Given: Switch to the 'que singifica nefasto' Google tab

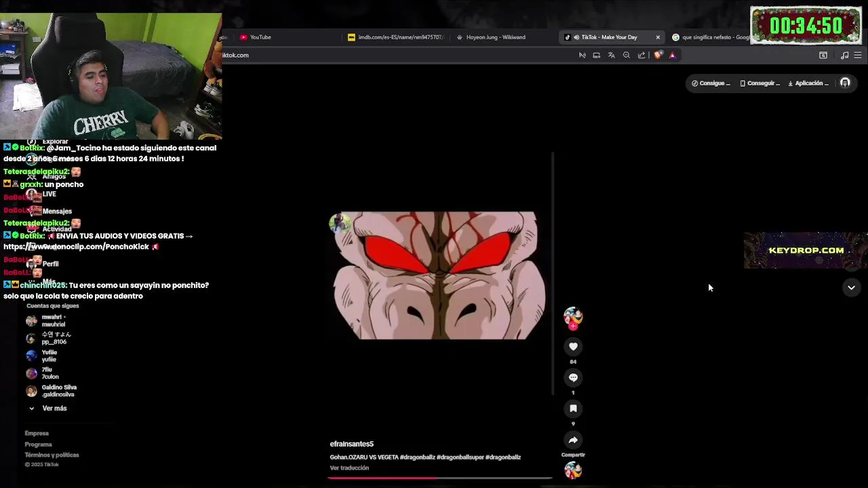Looking at the screenshot, I should (x=709, y=37).
